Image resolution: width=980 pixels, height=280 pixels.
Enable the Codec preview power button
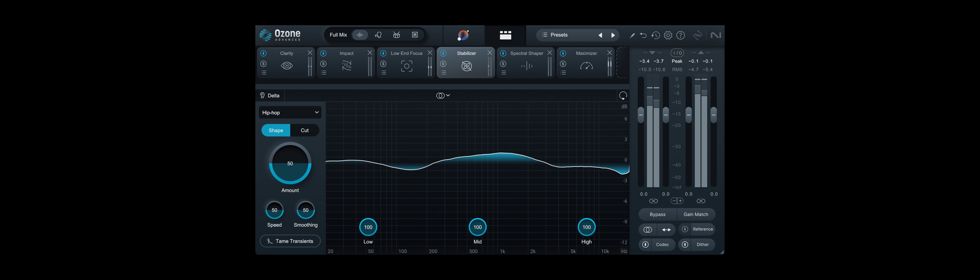(646, 245)
